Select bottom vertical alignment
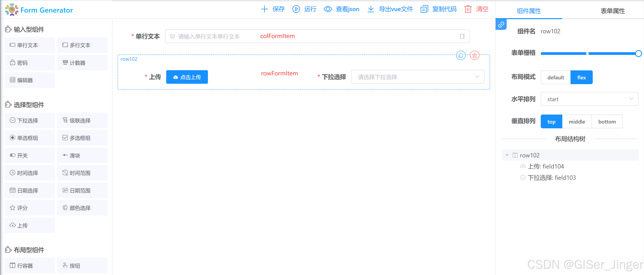This screenshot has height=275, width=644. [607, 122]
